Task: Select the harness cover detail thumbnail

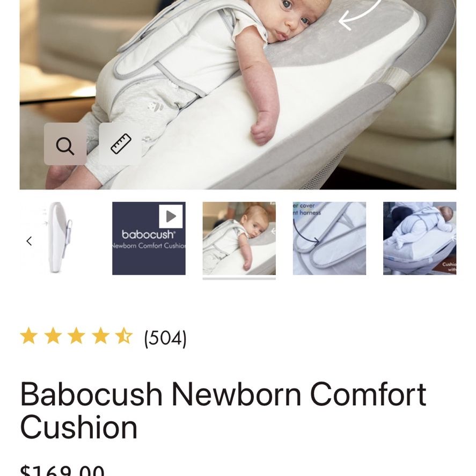Action: pyautogui.click(x=329, y=238)
